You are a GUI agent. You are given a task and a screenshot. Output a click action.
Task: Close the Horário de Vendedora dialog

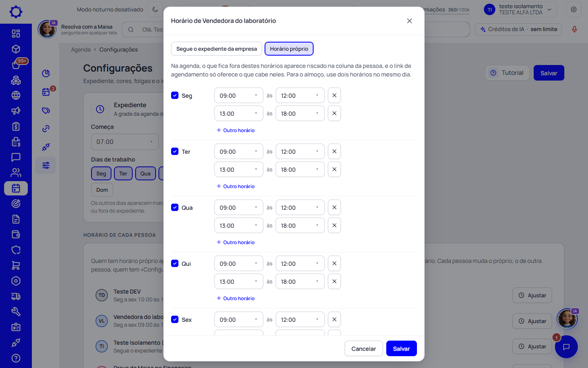coord(410,21)
